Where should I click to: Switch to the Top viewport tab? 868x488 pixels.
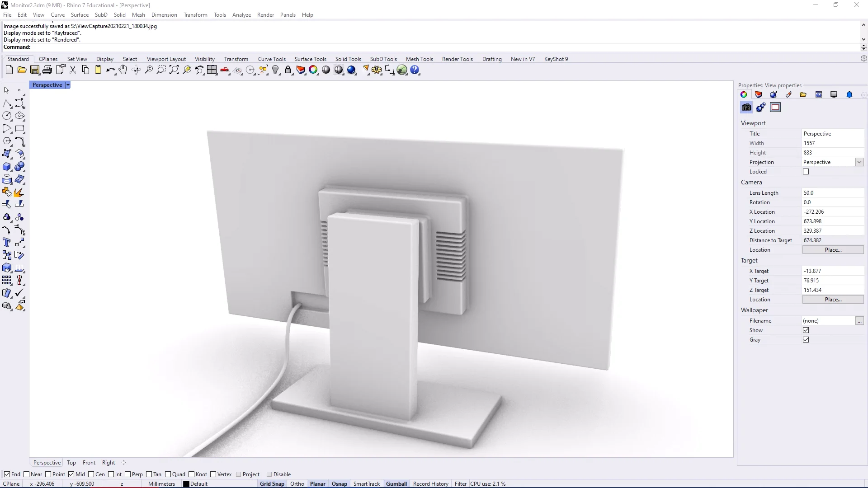(x=71, y=462)
